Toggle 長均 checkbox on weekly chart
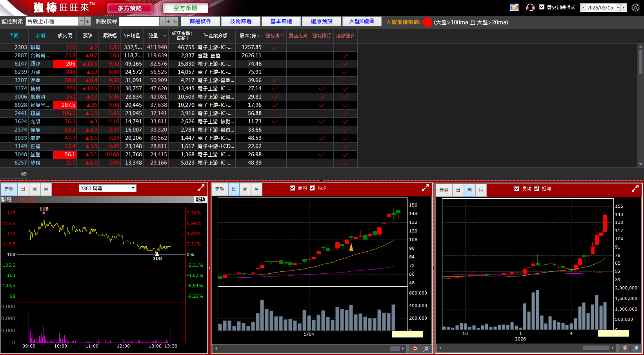The width and height of the screenshot is (644, 355). pos(517,189)
